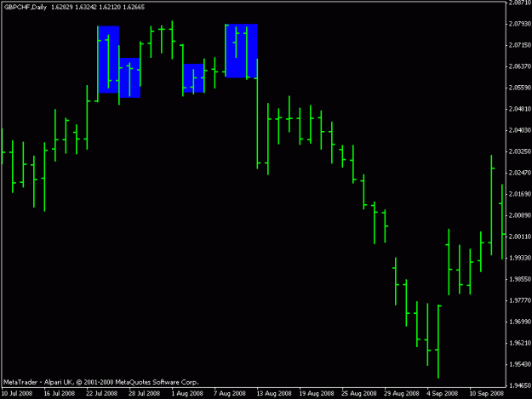This screenshot has height=399, width=532.
Task: Click the 1.62829 open value in header
Action: pos(62,7)
